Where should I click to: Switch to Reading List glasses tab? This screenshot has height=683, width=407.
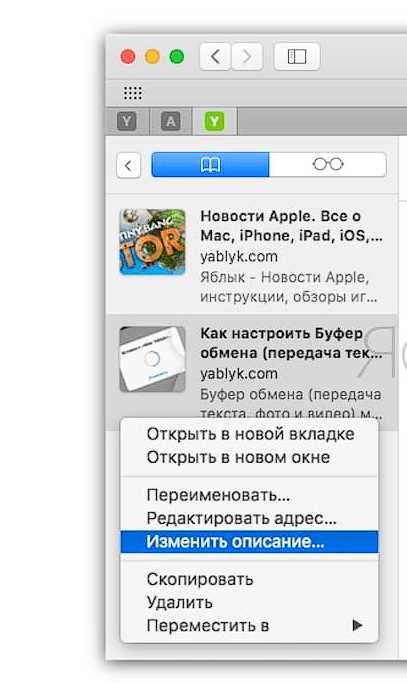click(x=328, y=165)
